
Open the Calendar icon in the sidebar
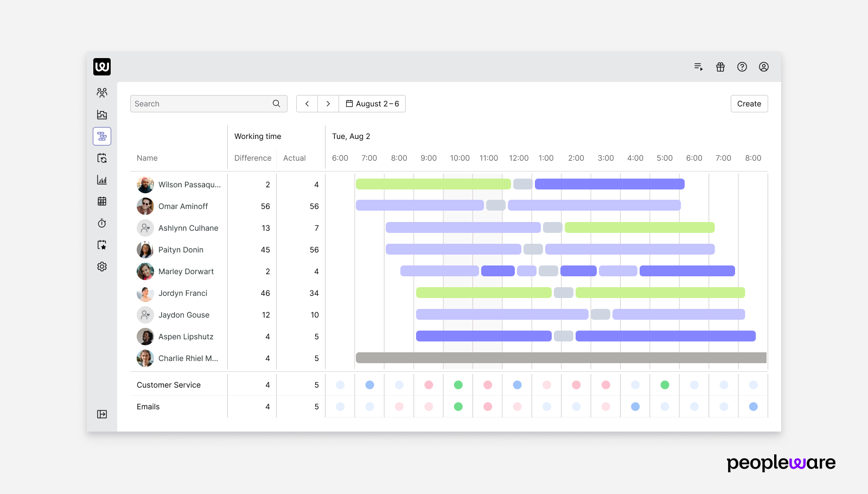(102, 201)
